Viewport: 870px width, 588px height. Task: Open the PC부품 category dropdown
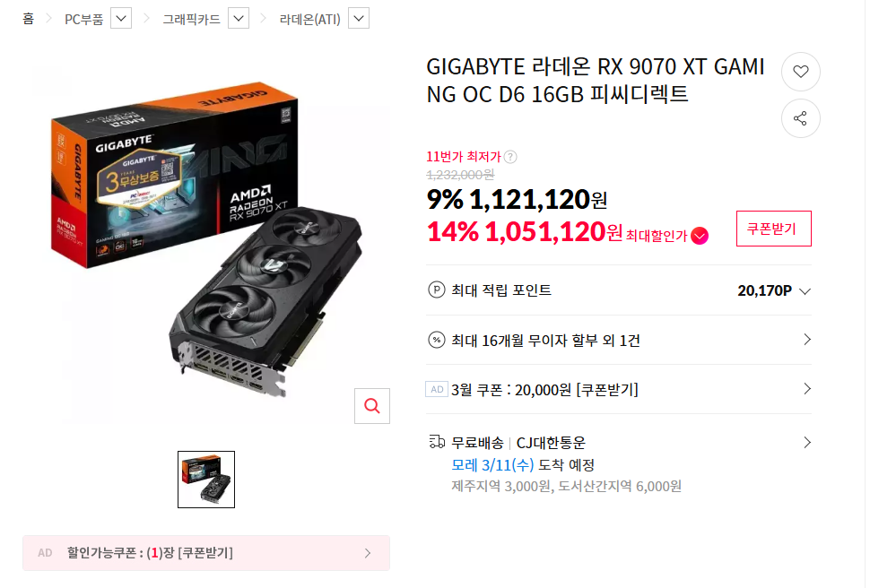coord(121,18)
